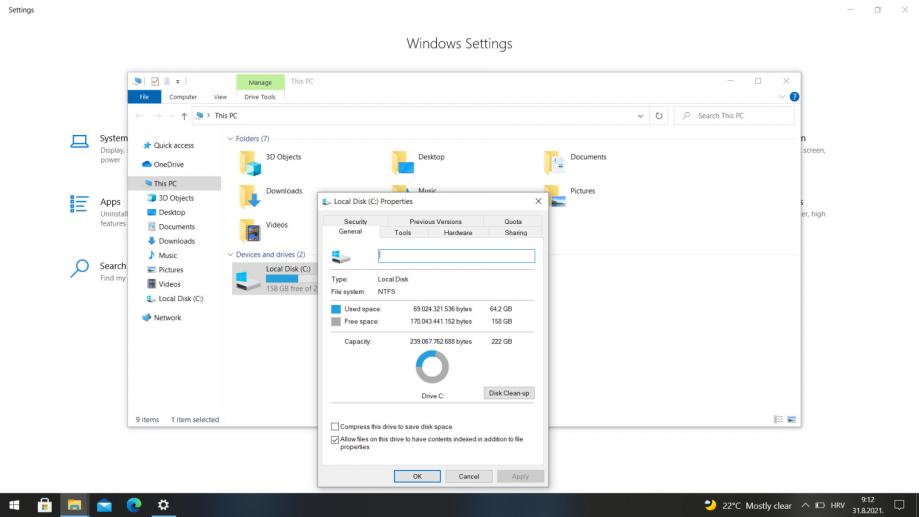Screen dimensions: 919x517
Task: Open Search settings icon in Settings window
Action: tap(80, 268)
